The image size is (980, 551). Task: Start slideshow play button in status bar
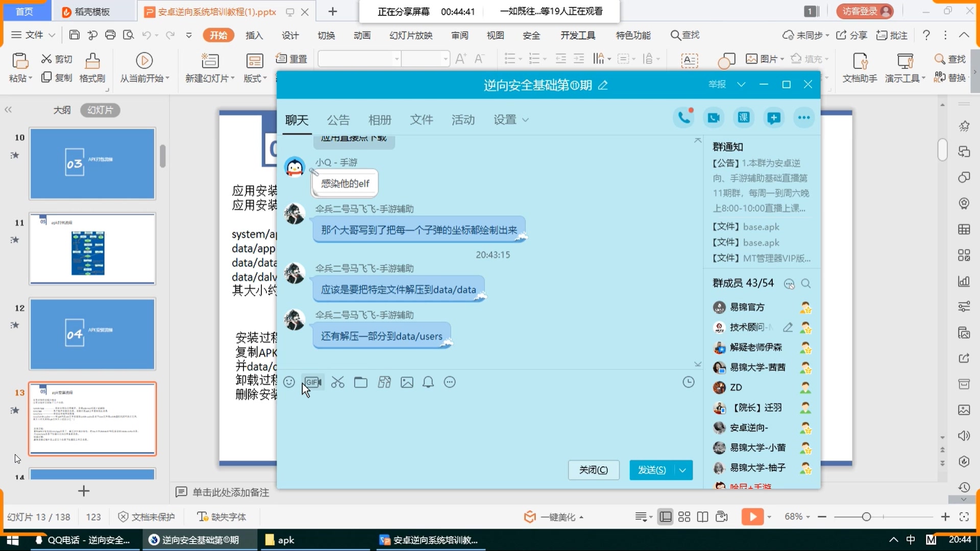[x=752, y=517]
